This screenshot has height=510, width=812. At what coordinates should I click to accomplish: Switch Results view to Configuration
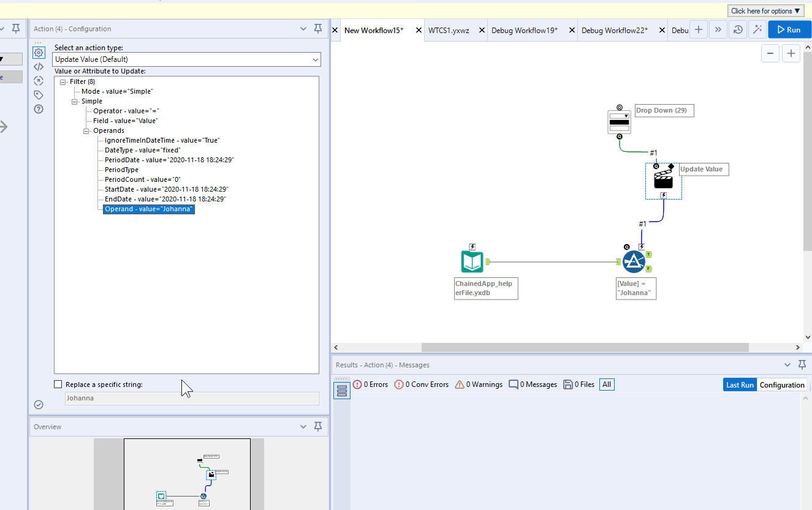(782, 384)
